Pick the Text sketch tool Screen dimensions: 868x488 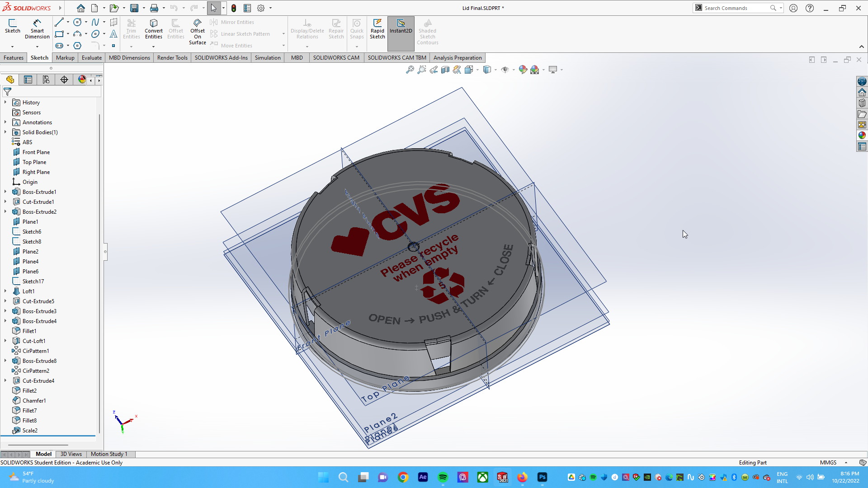coord(113,34)
